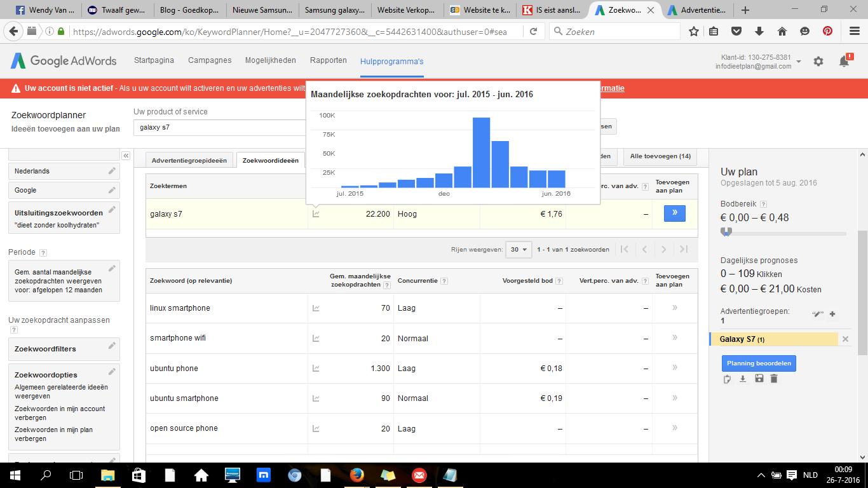Open Hulpprogramma's menu
This screenshot has height=488, width=868.
(x=391, y=61)
